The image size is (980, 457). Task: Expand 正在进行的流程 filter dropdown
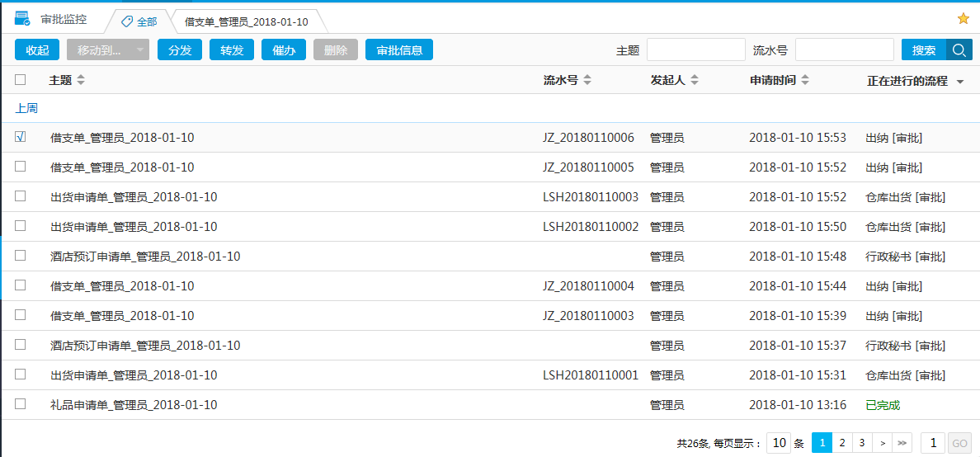(x=960, y=82)
